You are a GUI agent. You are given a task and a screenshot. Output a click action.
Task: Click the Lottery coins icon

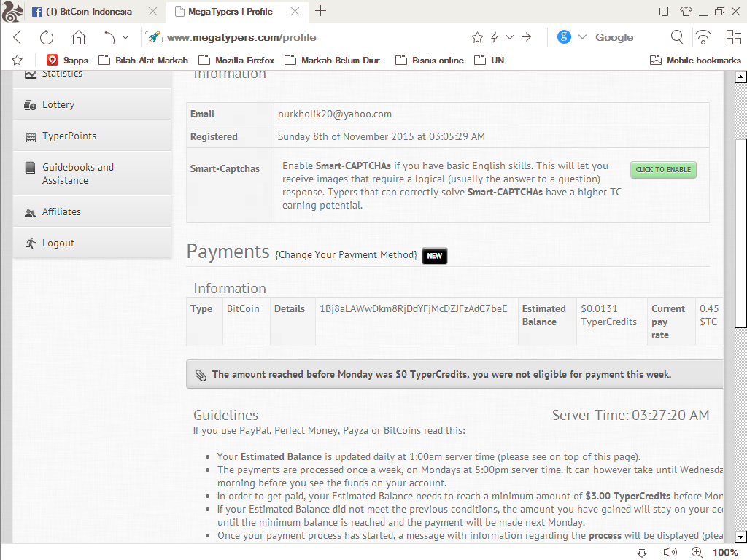click(x=30, y=105)
